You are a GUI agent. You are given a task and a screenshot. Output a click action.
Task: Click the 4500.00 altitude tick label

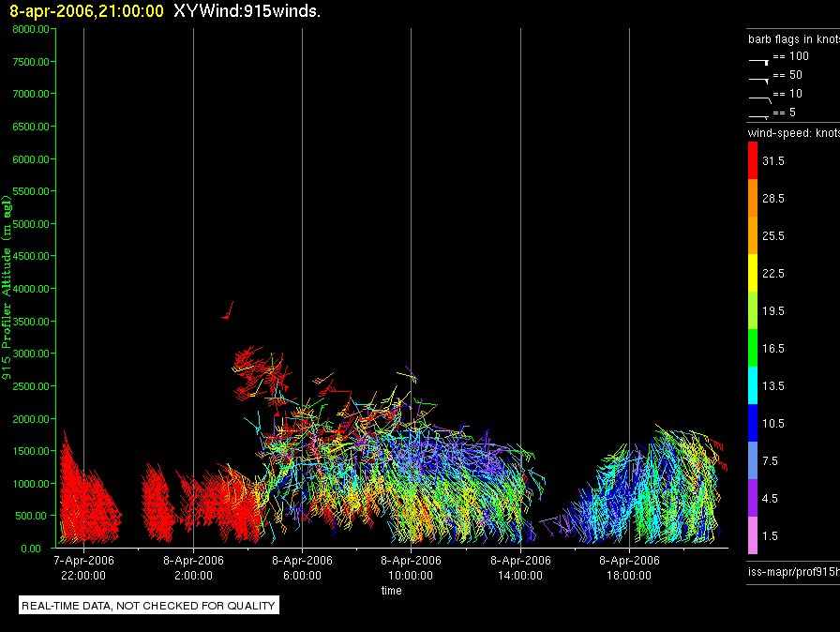[31, 256]
